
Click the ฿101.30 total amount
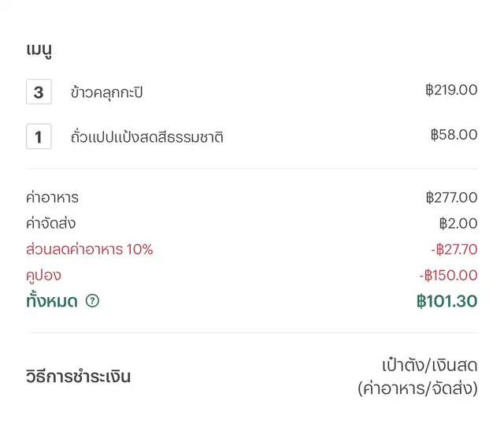pos(447,300)
